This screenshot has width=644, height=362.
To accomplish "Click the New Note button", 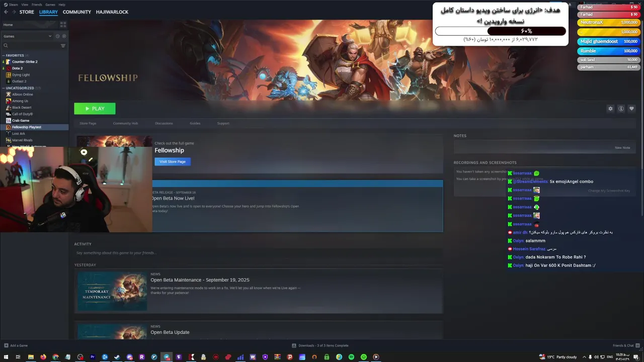I will tap(622, 148).
